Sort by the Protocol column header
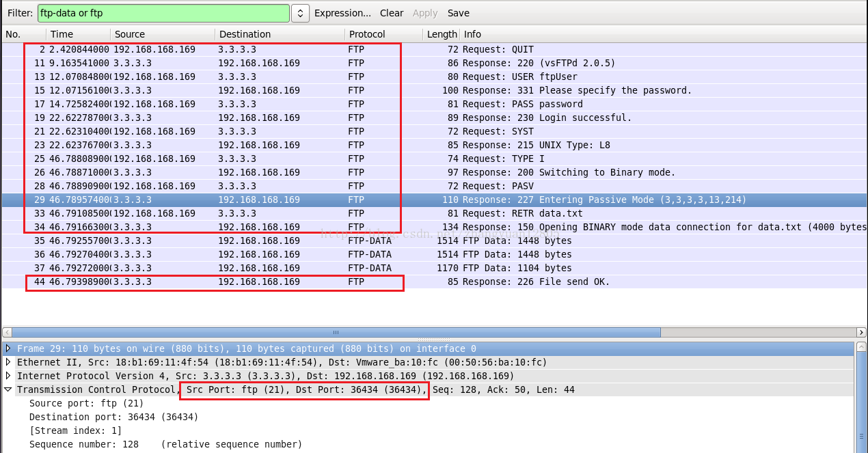868x453 pixels. 383,34
